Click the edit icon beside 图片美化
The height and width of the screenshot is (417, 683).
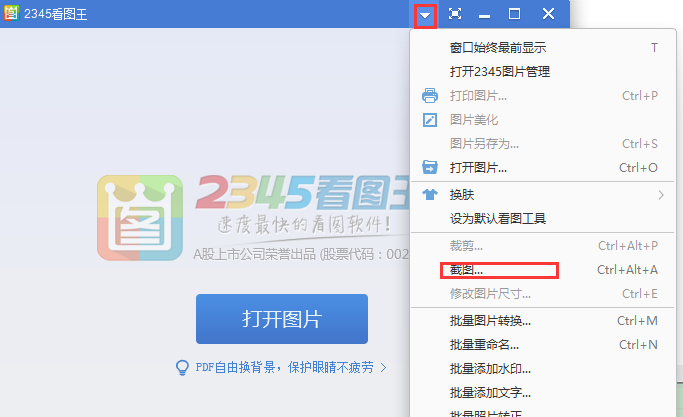point(430,120)
